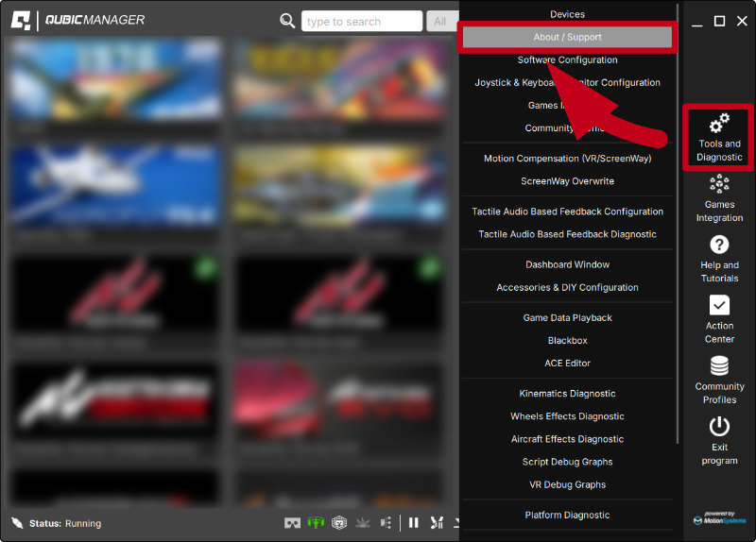Open Tactile Audio Based Feedback Configuration
Viewport: 756px width, 542px height.
pos(567,212)
